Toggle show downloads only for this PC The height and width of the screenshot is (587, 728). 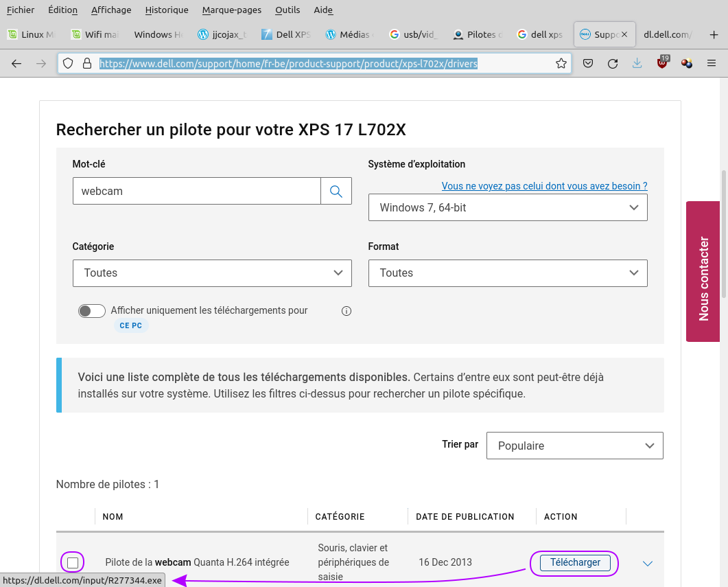click(92, 311)
